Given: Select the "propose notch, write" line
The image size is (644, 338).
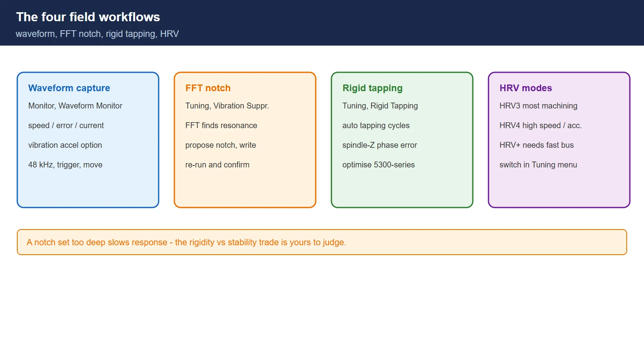Looking at the screenshot, I should [x=221, y=145].
